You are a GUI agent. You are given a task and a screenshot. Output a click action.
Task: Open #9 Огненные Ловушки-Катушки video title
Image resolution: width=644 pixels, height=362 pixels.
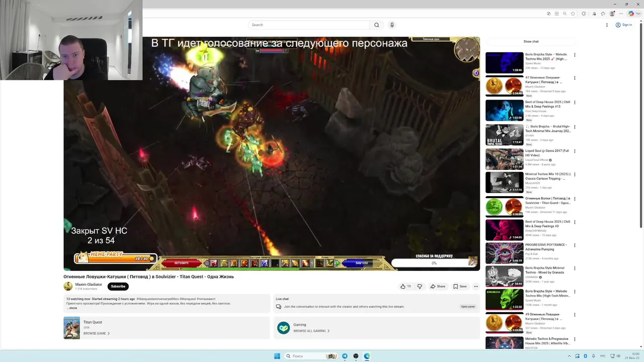[544, 316]
